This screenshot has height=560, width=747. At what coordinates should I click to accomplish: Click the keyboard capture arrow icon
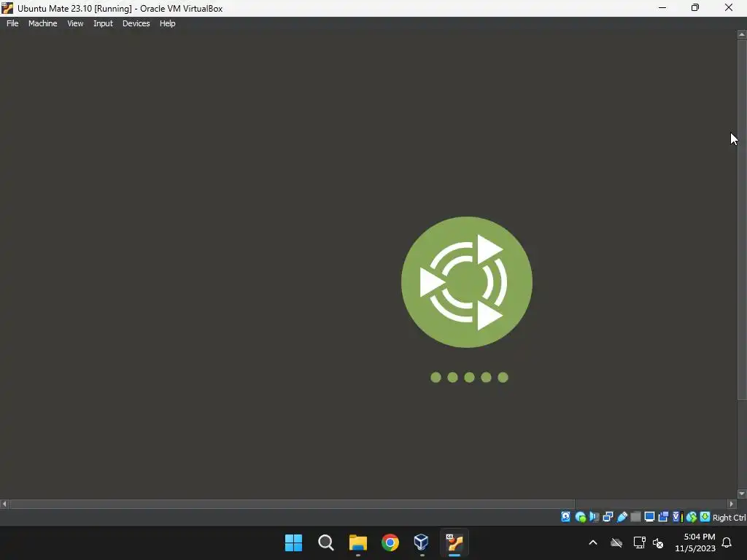click(x=705, y=517)
